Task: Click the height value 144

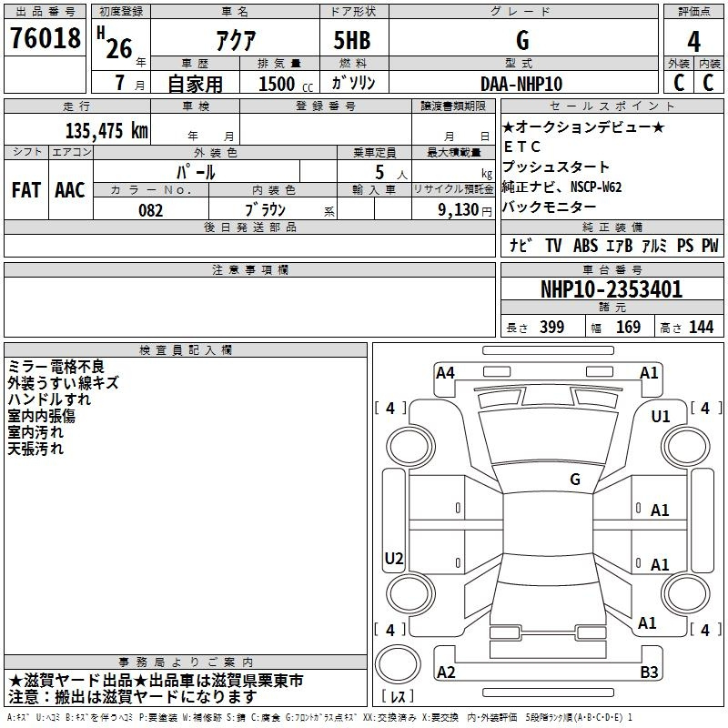Action: point(701,328)
